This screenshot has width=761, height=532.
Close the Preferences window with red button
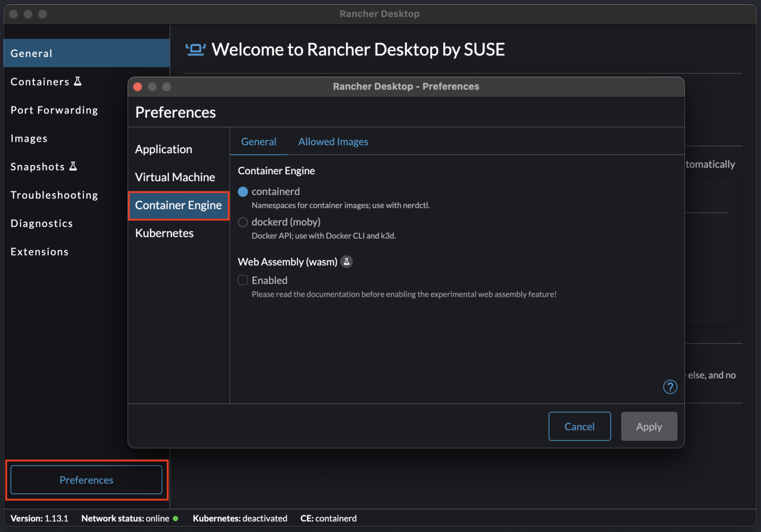tap(138, 87)
